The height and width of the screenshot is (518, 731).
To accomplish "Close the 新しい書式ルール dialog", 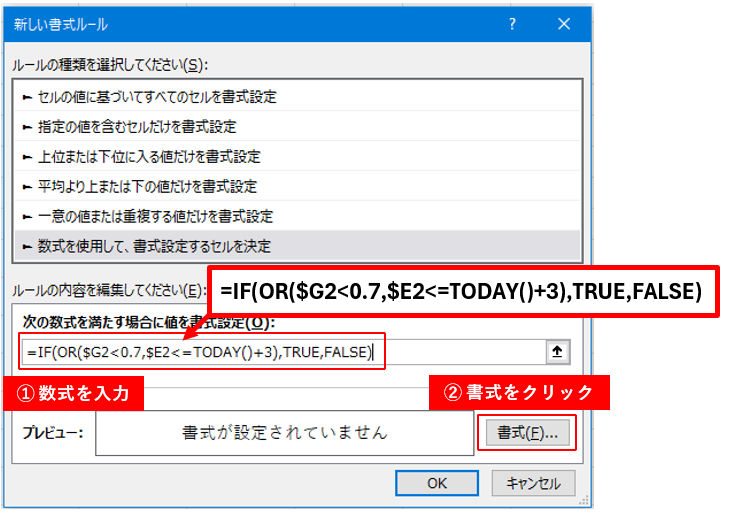I will tap(564, 22).
